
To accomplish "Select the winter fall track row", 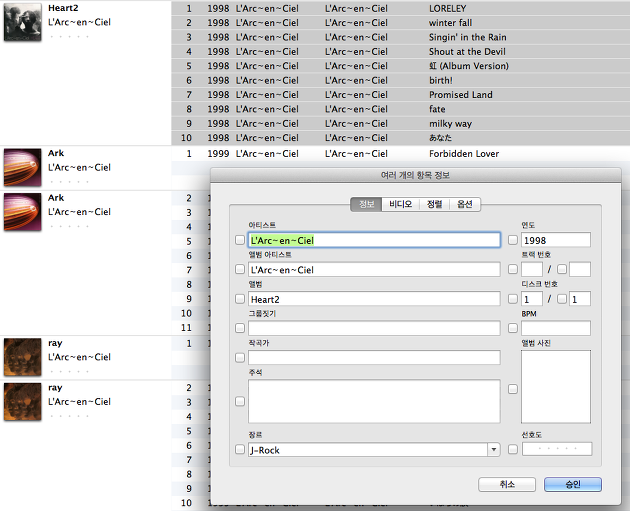I will tap(401, 23).
